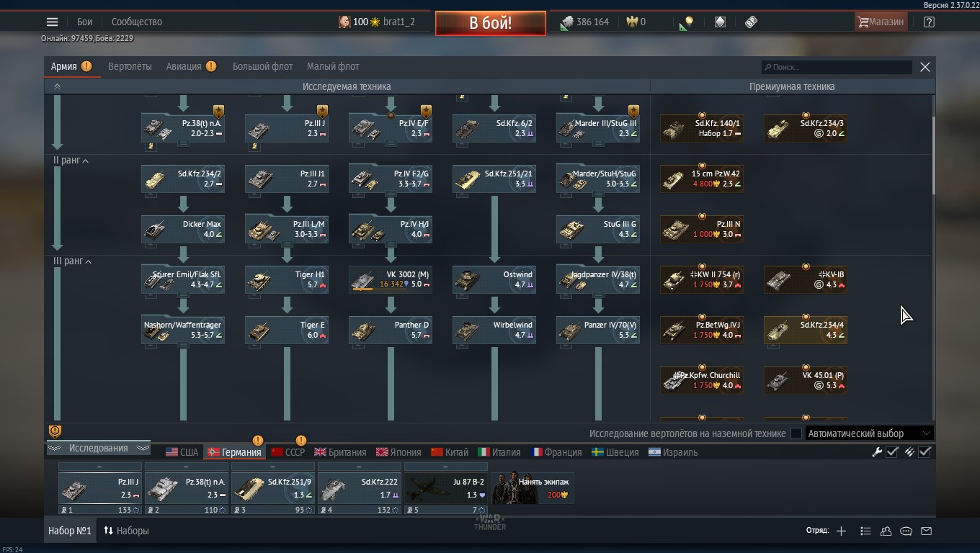Select the premium KV-IB tank

tap(806, 279)
